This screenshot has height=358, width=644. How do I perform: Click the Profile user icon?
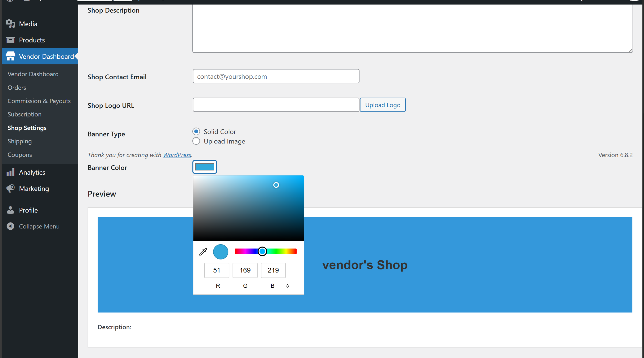[x=10, y=210]
